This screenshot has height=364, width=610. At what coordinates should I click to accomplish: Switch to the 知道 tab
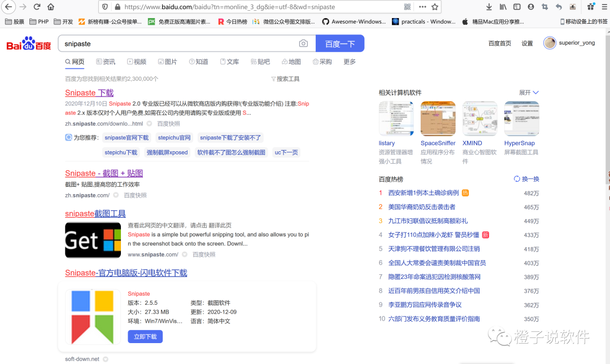click(198, 62)
